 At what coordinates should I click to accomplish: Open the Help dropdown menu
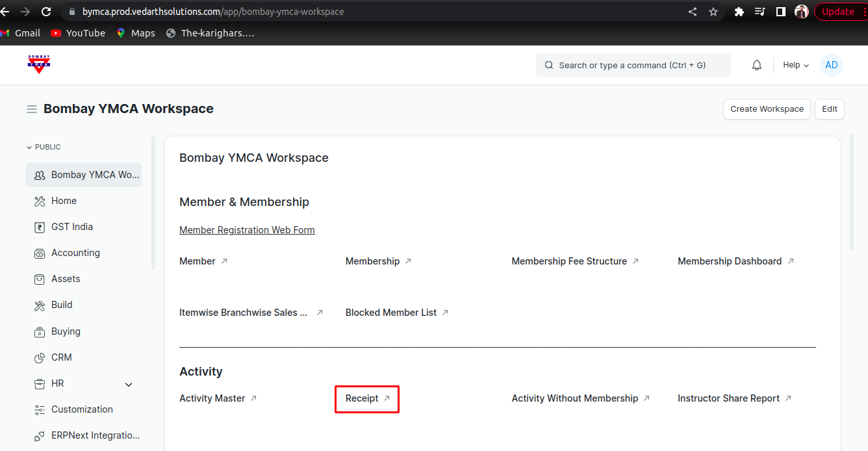point(795,65)
